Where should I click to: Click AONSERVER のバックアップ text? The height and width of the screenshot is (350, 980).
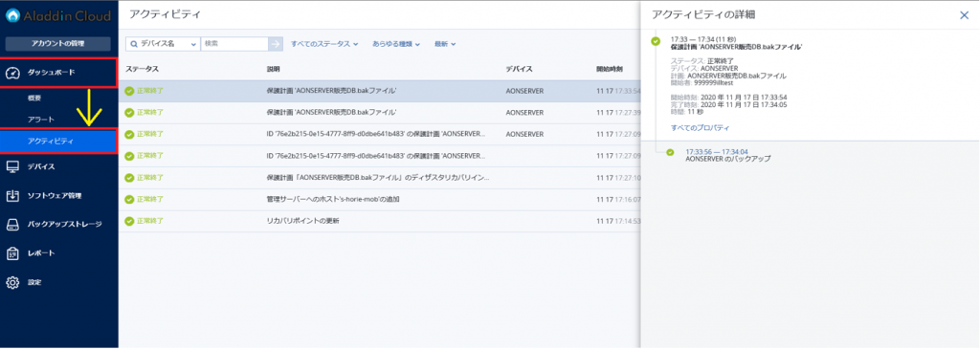pos(728,159)
